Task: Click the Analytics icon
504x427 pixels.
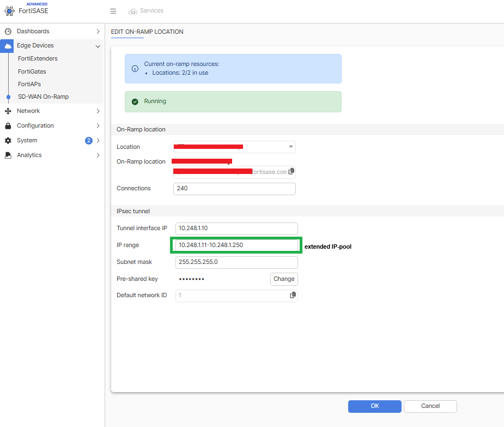Action: [x=8, y=155]
